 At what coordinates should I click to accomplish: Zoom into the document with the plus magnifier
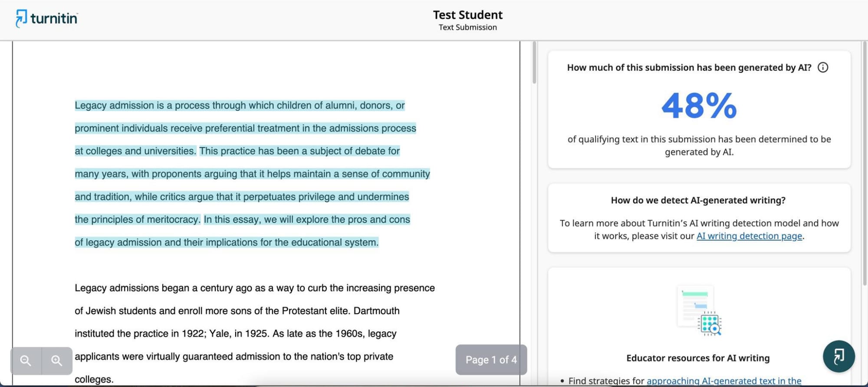click(x=56, y=360)
